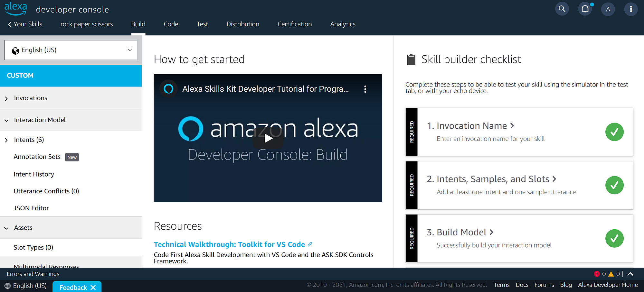Switch to the Test tab

202,24
